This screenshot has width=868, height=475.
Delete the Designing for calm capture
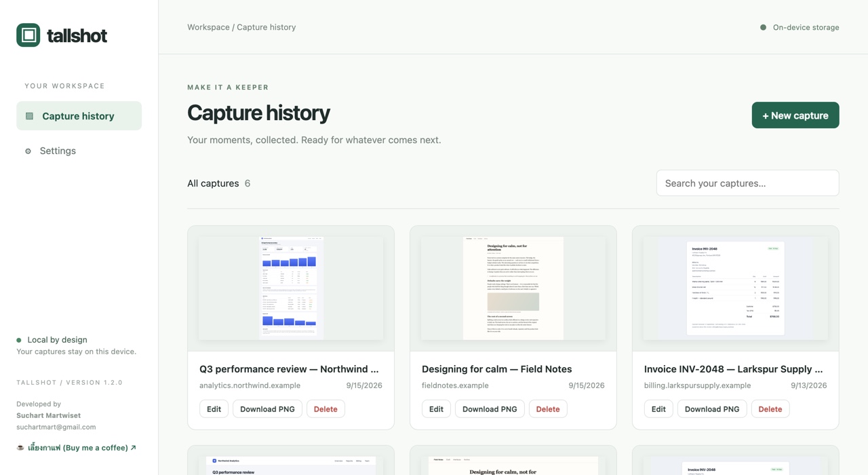[548, 409]
